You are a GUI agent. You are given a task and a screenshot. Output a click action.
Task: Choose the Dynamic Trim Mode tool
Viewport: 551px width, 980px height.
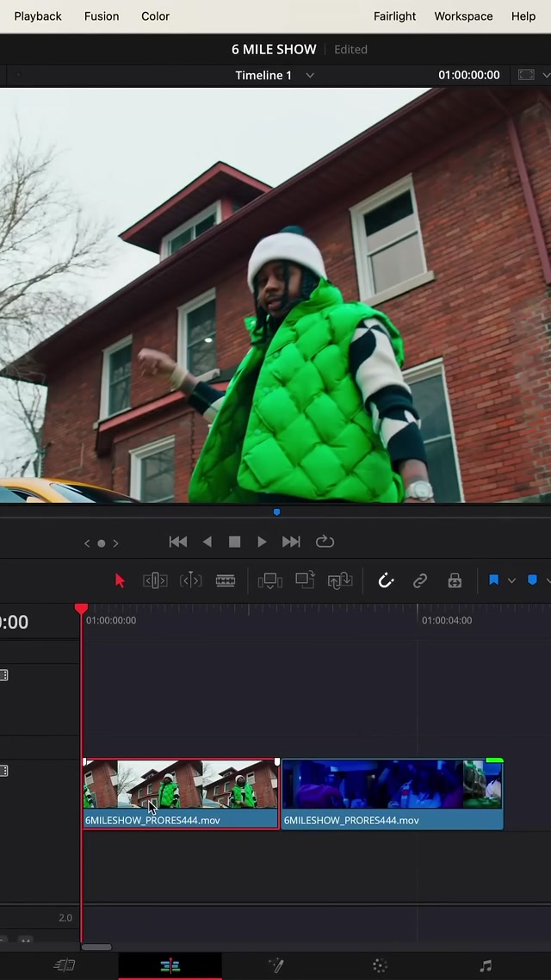click(x=190, y=581)
